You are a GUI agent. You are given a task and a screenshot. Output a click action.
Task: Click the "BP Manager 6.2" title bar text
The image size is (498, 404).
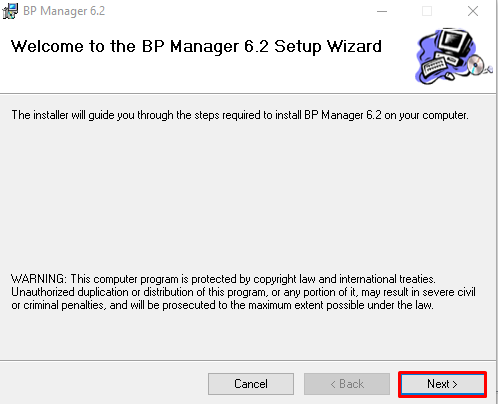(64, 11)
